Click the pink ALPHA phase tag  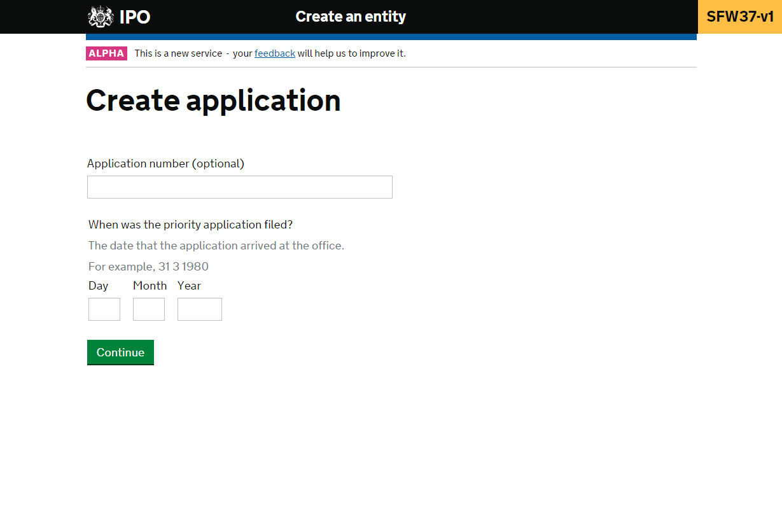click(106, 53)
